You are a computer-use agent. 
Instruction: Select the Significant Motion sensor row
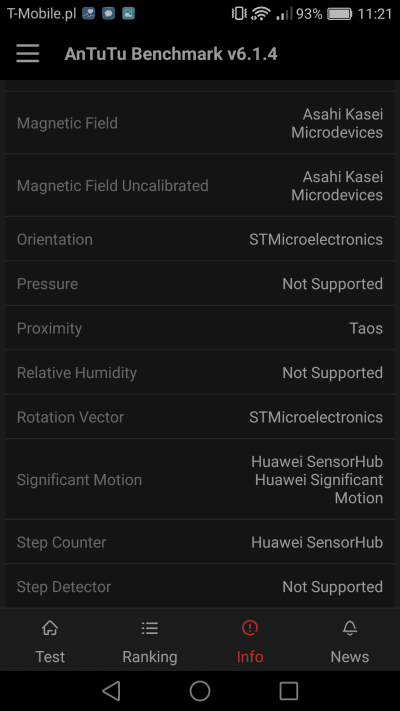click(x=200, y=479)
